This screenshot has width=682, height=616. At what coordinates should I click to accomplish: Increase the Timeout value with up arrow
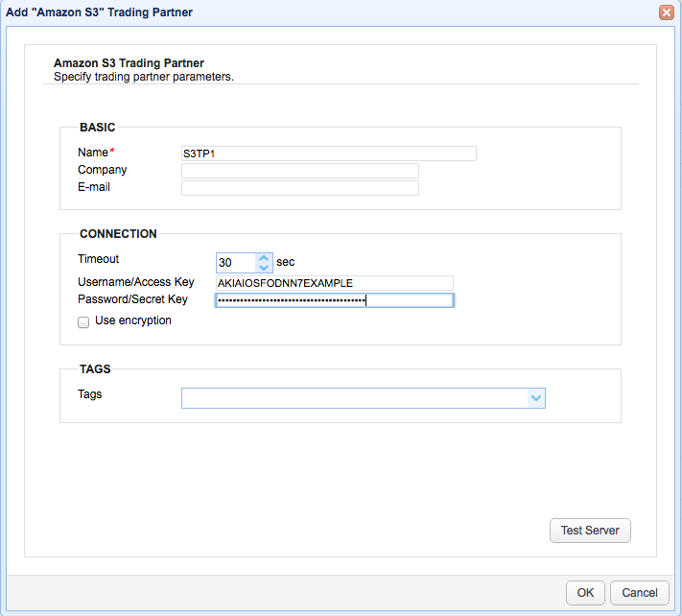coord(264,258)
